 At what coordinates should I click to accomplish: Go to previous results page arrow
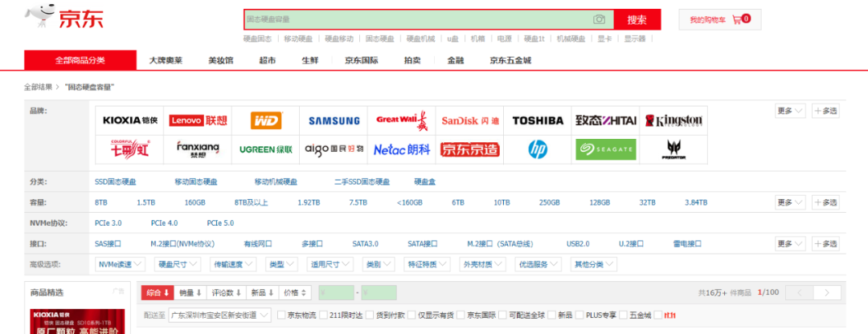click(799, 292)
